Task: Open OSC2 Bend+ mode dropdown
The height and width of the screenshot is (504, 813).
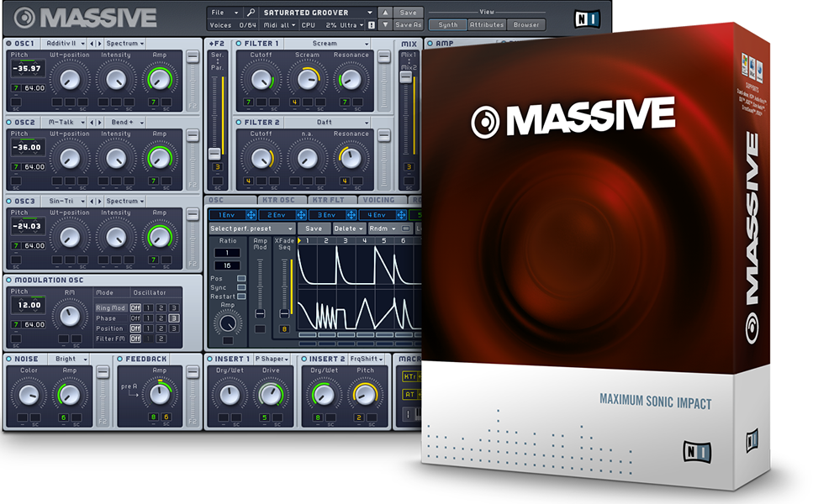Action: pos(126,123)
